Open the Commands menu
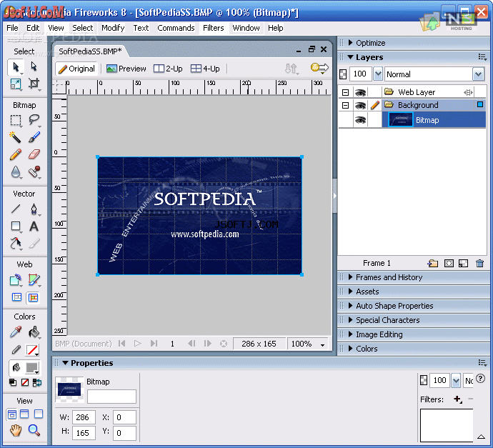The width and height of the screenshot is (493, 448). 176,28
